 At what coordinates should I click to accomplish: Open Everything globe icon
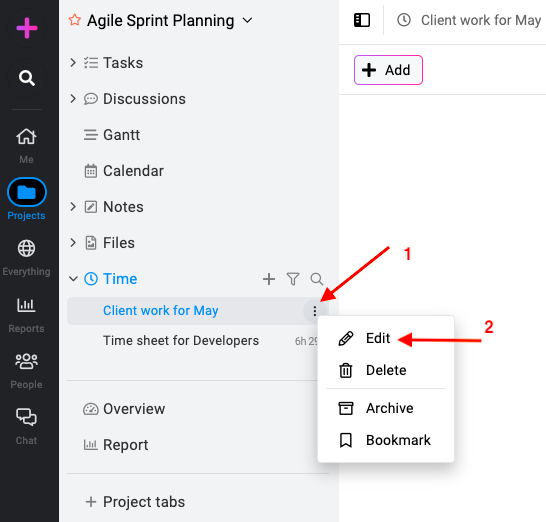click(x=26, y=248)
